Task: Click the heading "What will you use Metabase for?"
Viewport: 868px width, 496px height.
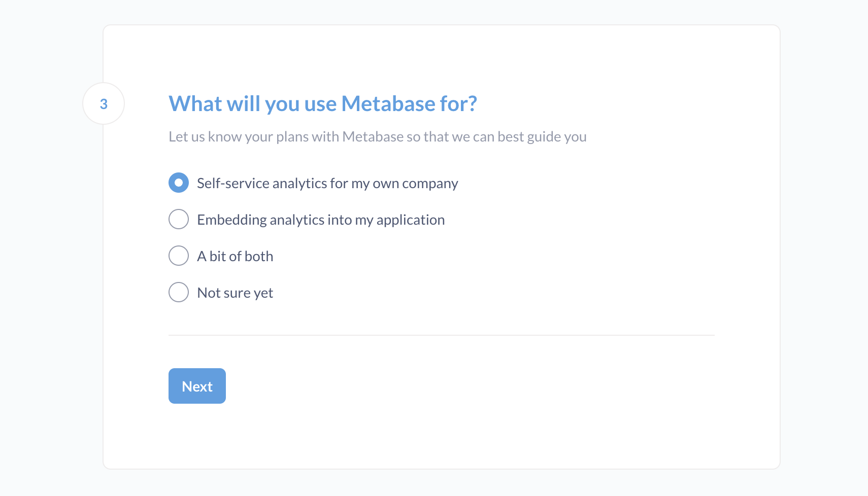Action: pyautogui.click(x=323, y=103)
